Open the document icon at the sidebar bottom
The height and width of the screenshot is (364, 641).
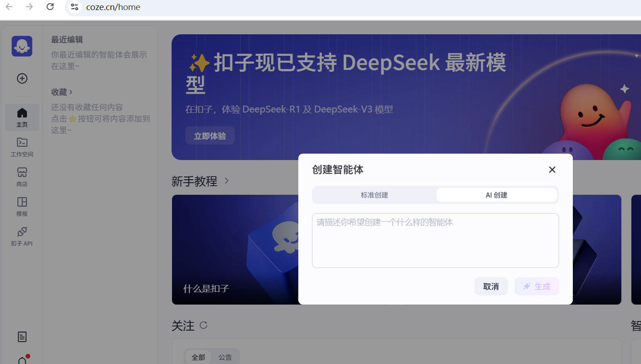[x=22, y=337]
